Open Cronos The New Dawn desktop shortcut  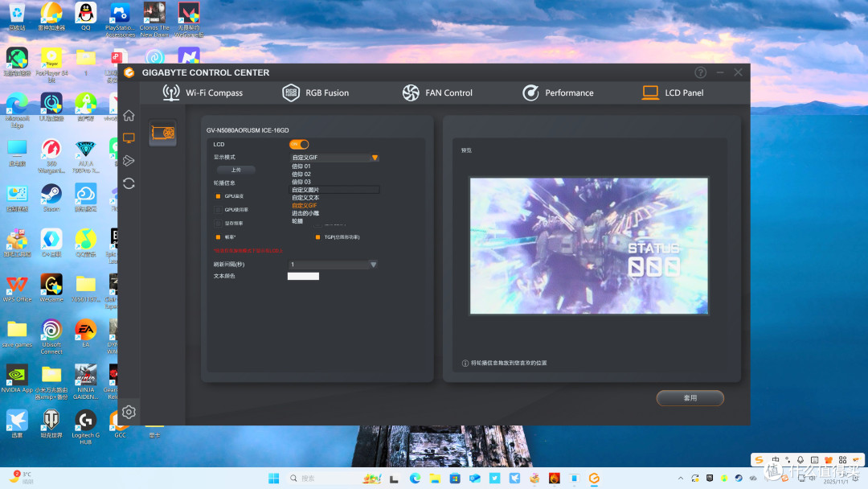154,19
